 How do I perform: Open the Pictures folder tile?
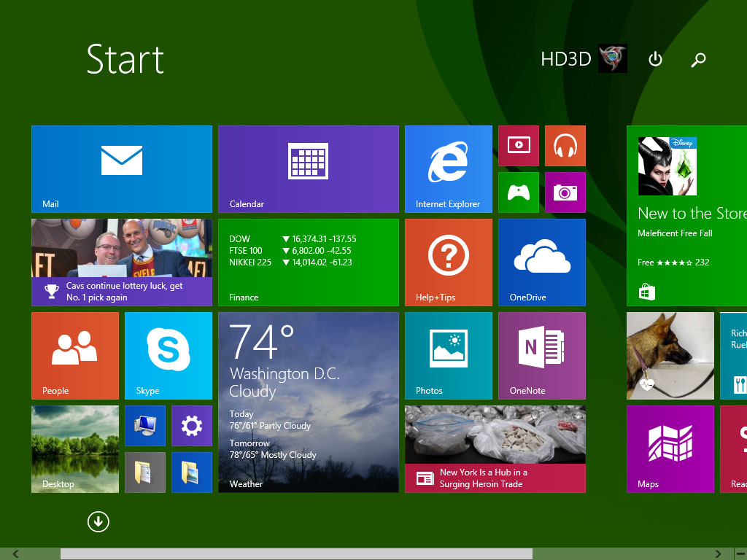pyautogui.click(x=192, y=472)
